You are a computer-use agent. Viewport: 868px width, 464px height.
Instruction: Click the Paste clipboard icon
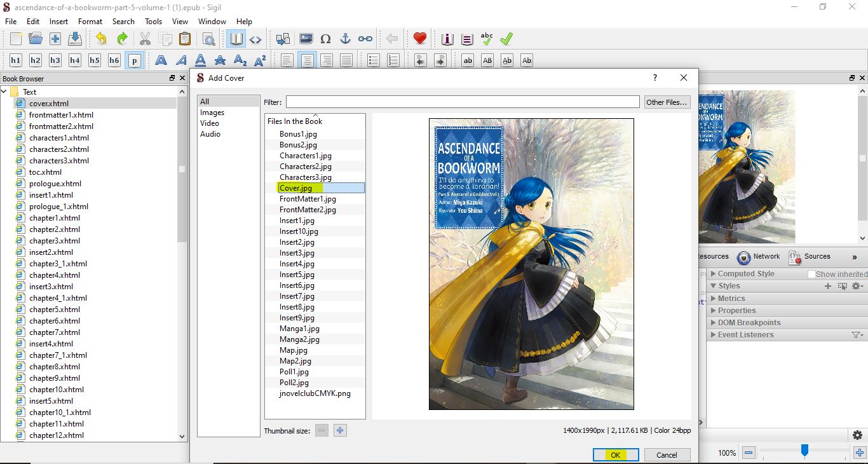tap(184, 39)
